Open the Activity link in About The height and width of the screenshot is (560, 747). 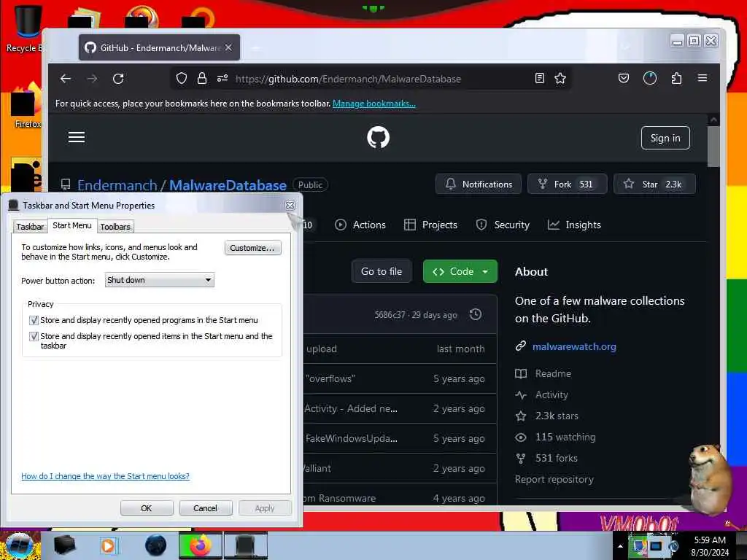click(x=551, y=394)
